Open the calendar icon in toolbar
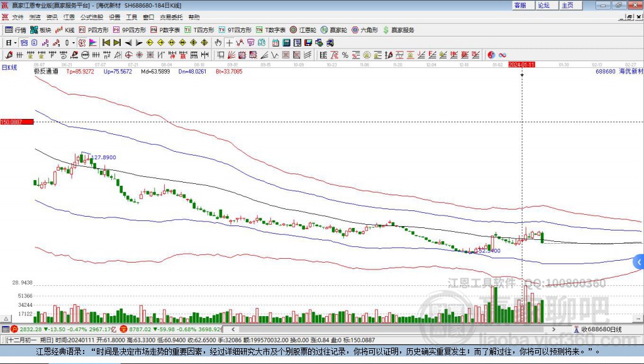Screen dimensions: 644x364 tap(275, 43)
